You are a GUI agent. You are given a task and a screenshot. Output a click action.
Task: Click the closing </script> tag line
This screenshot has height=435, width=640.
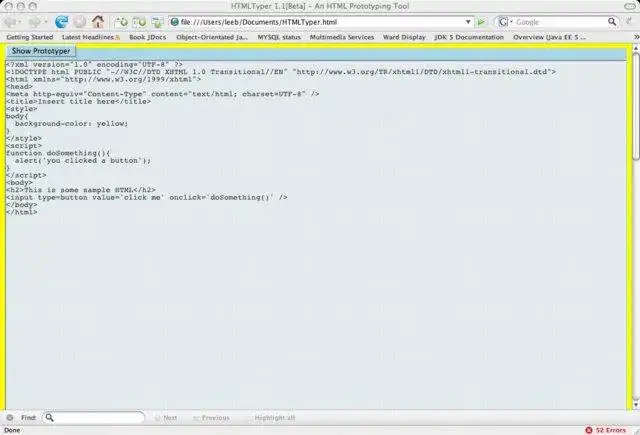click(x=26, y=175)
